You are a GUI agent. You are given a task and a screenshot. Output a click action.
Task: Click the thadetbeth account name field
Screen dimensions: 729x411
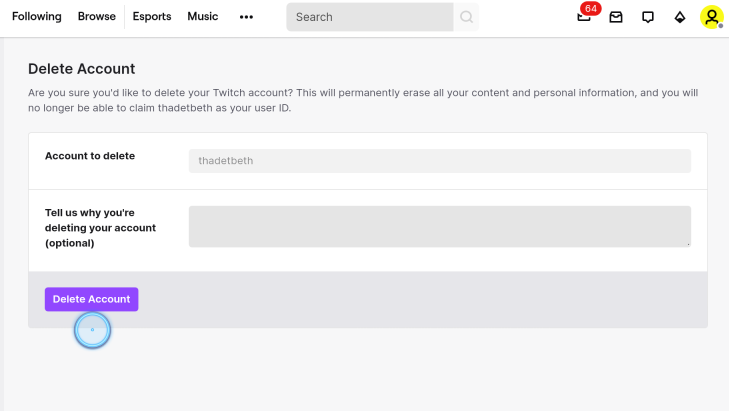click(440, 161)
